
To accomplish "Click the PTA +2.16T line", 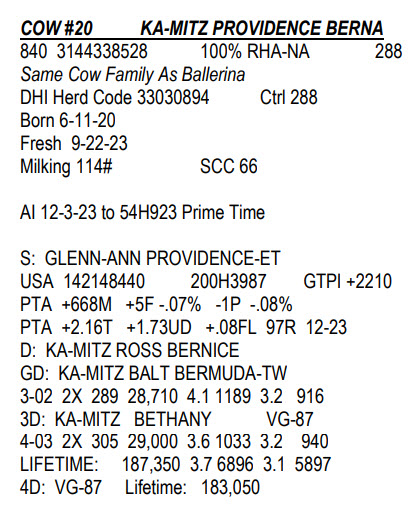I will pos(184,328).
